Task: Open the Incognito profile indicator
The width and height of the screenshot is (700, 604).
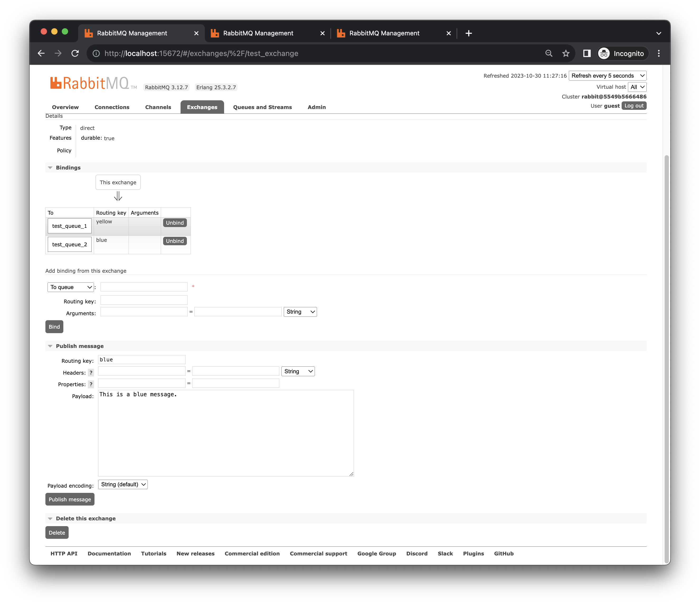Action: coord(622,53)
